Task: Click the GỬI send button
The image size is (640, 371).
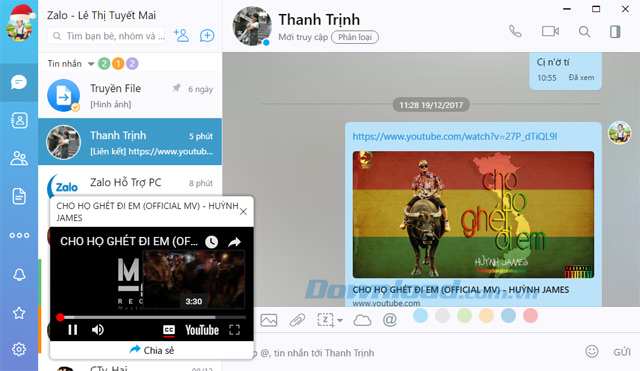Action: pos(622,352)
